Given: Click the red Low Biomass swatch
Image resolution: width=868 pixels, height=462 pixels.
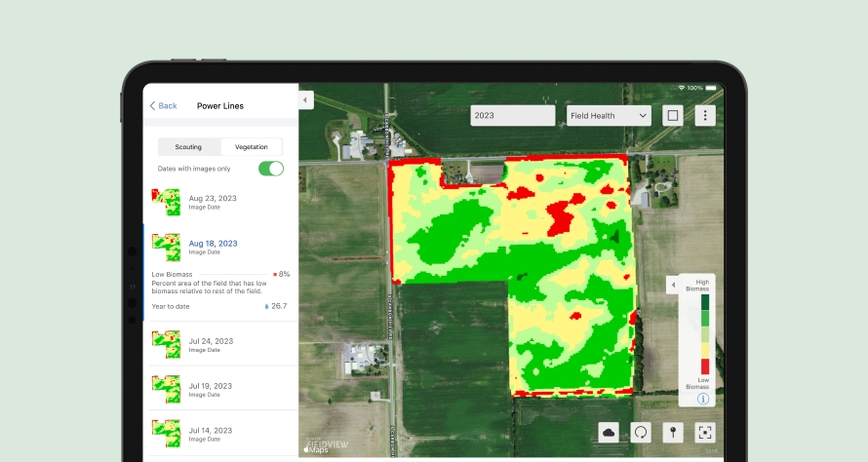Looking at the screenshot, I should point(705,366).
